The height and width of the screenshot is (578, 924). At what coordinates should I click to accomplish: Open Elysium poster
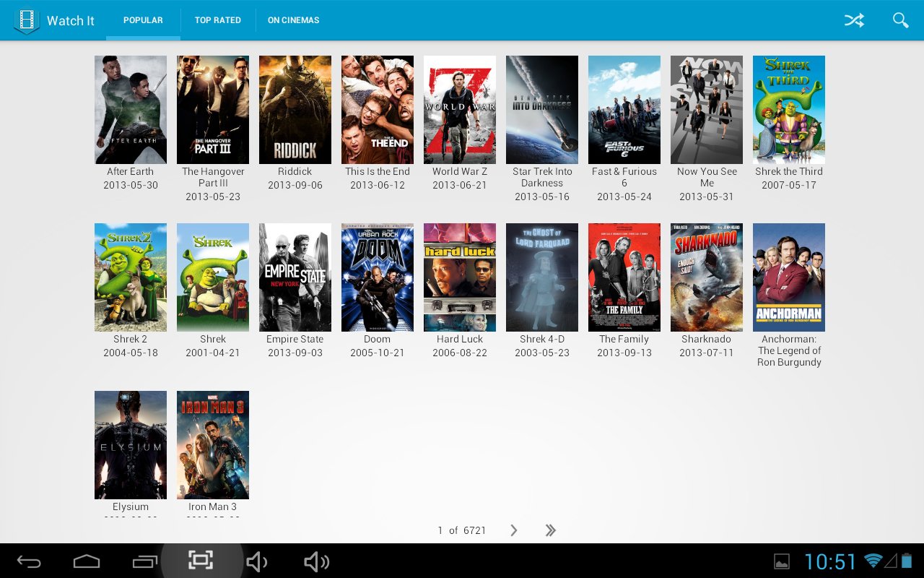(131, 445)
